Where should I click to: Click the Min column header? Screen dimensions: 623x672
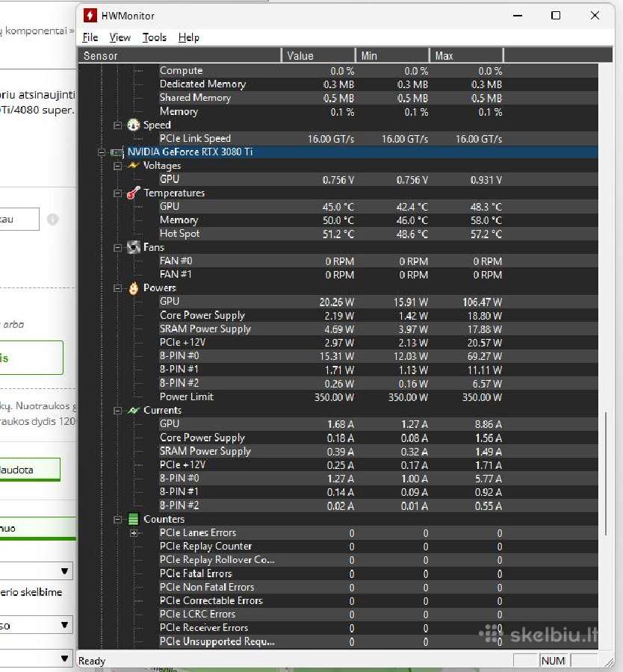tap(393, 56)
